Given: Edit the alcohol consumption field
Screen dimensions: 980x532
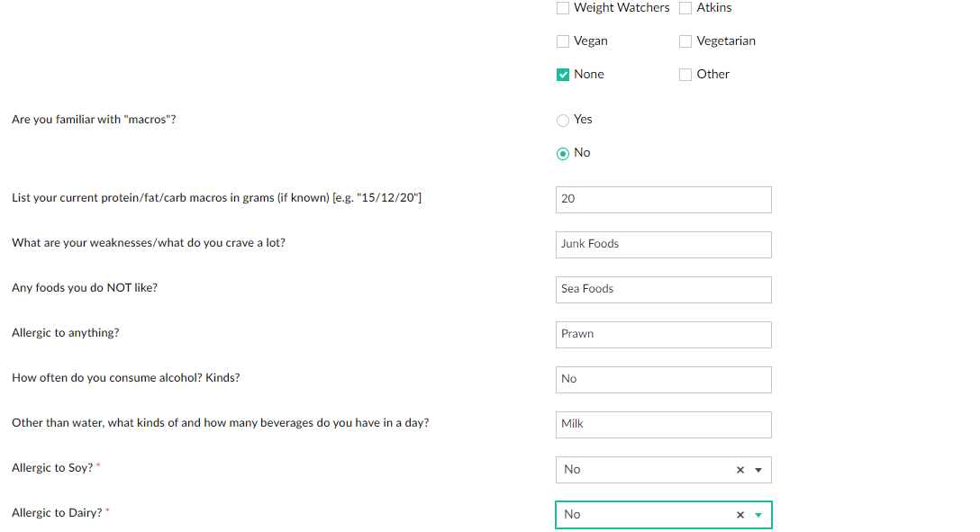Looking at the screenshot, I should click(663, 380).
